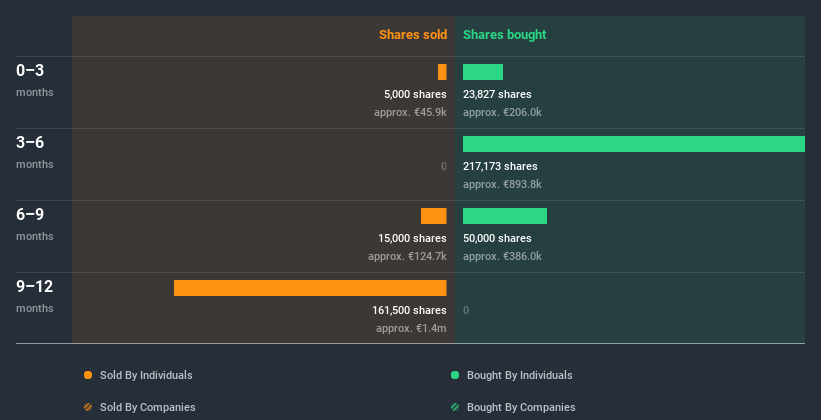Viewport: 821px width, 420px height.
Task: Click the zero sold value in 3–6 row
Action: pyautogui.click(x=443, y=166)
